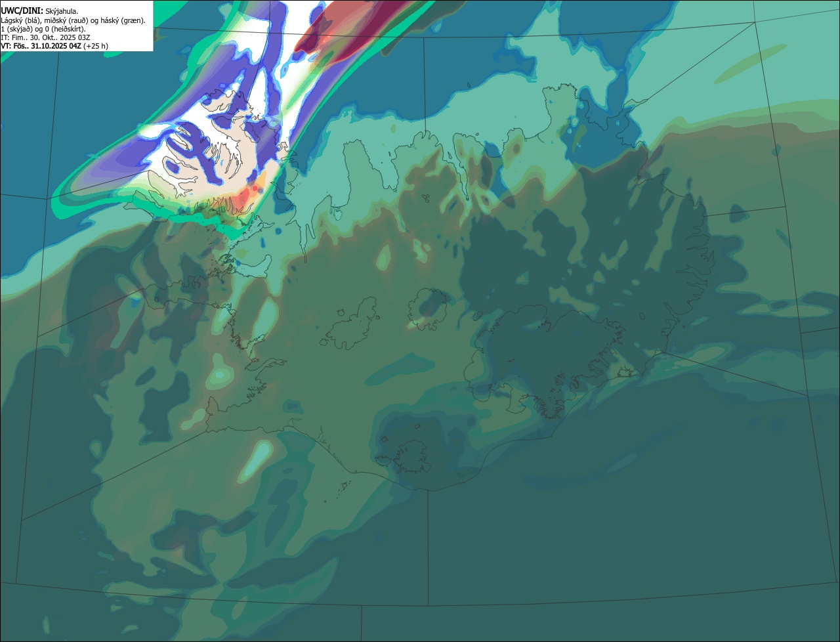Click the "(+25 h)" forecast offset text
840x642 pixels.
pos(96,46)
